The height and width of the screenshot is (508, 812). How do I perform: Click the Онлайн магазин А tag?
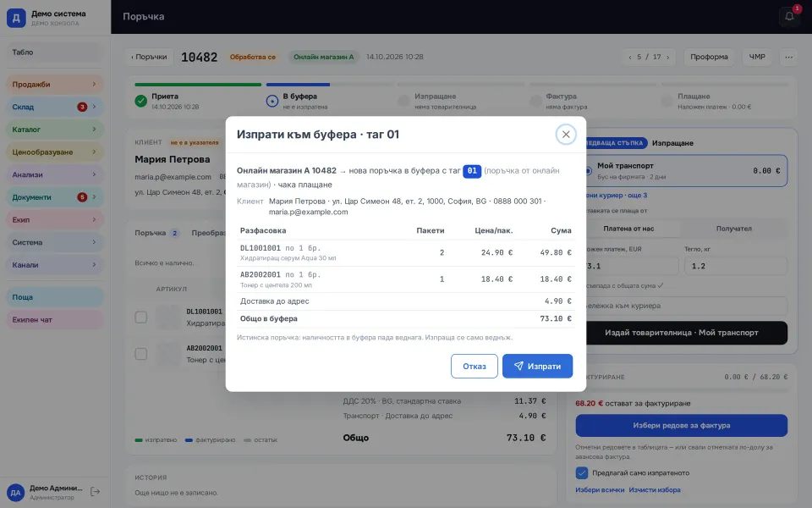324,57
